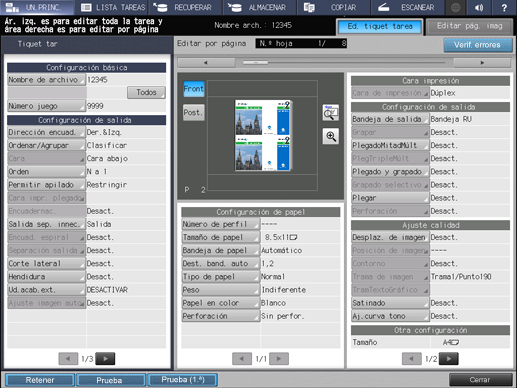
Task: Open the COPIAR tab
Action: 333,7
